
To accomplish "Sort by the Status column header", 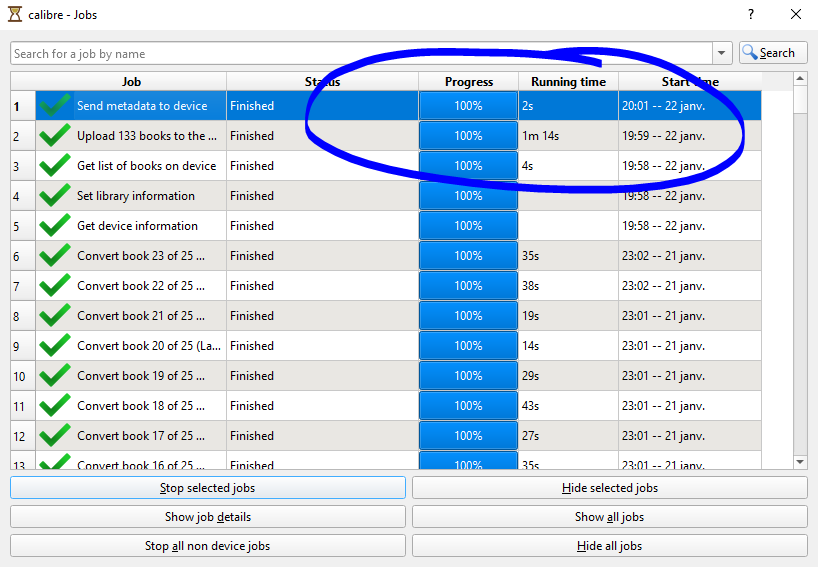I will pos(322,81).
